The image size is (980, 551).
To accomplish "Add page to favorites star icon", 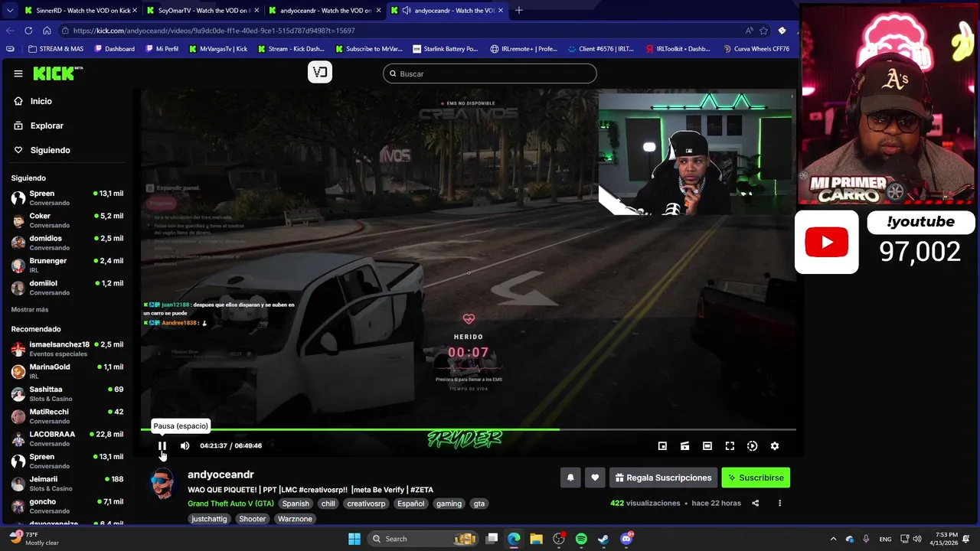I will [x=763, y=31].
